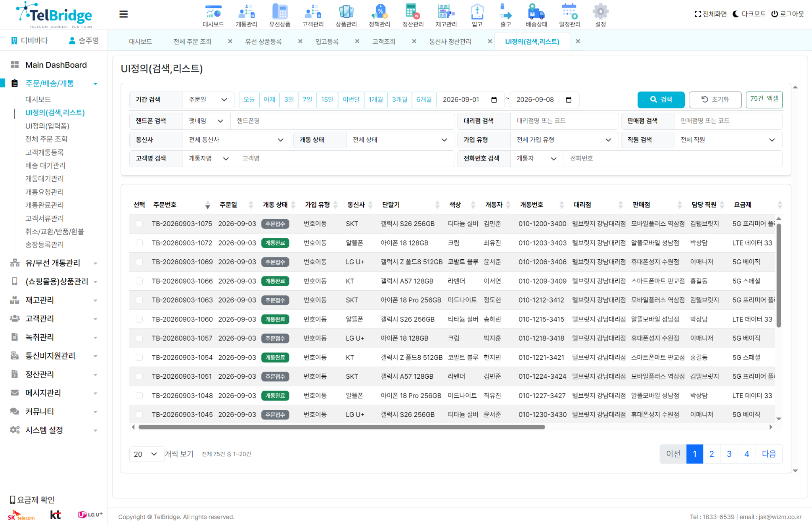Click the 초기화 reset button

click(x=715, y=100)
